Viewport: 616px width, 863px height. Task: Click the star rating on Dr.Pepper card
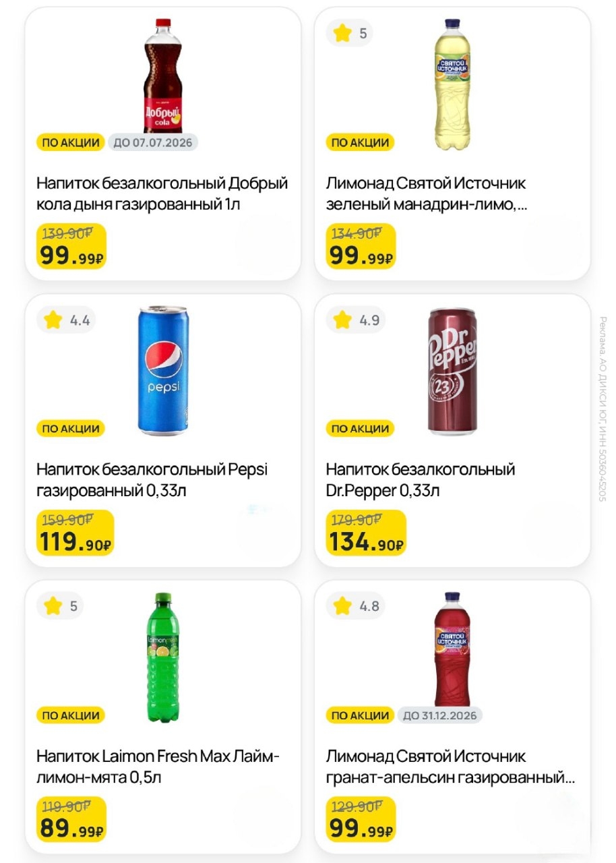coord(356,320)
